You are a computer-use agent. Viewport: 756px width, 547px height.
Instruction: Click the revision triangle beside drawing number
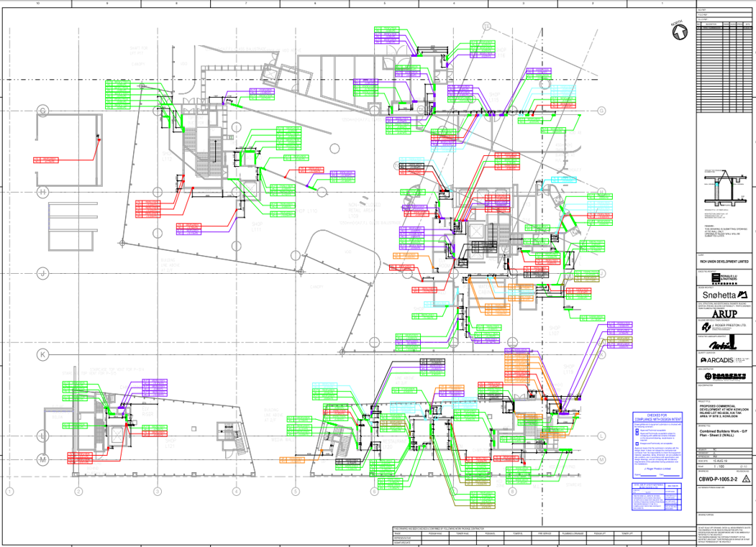(746, 479)
